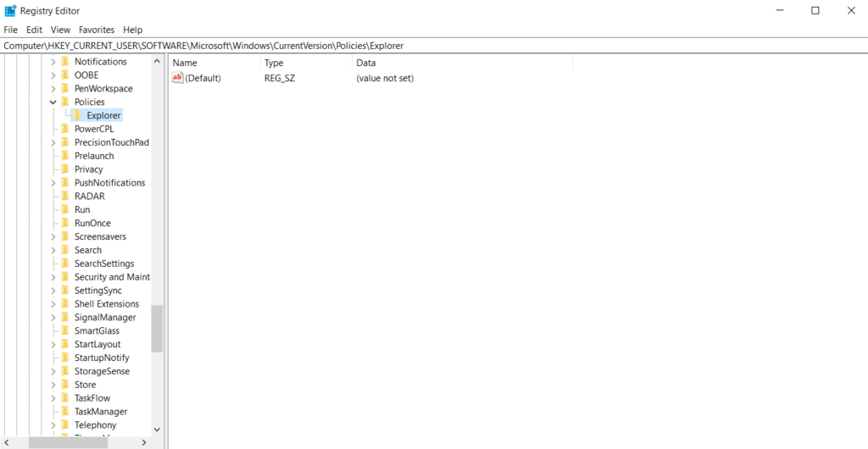The height and width of the screenshot is (449, 868).
Task: Open the Help menu
Action: tap(133, 30)
